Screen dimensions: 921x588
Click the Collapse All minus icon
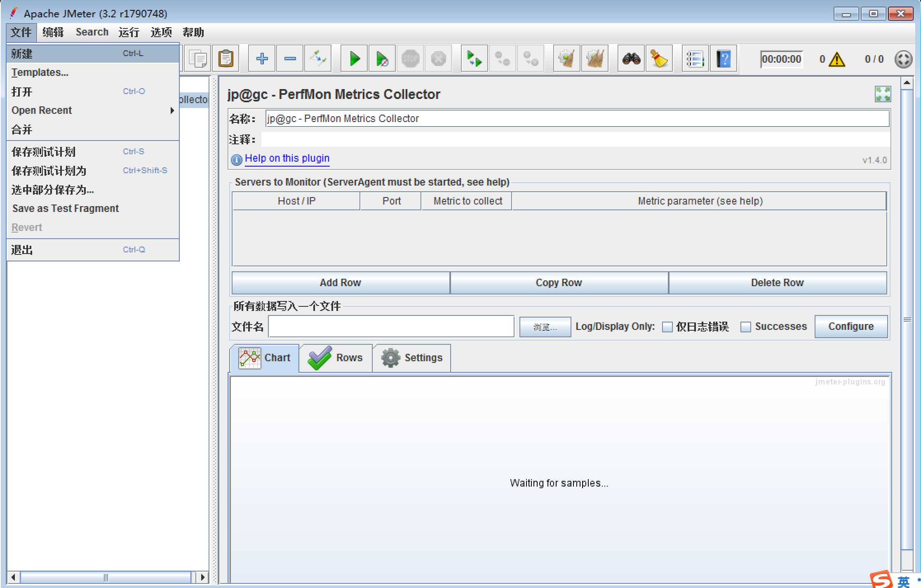click(x=290, y=59)
